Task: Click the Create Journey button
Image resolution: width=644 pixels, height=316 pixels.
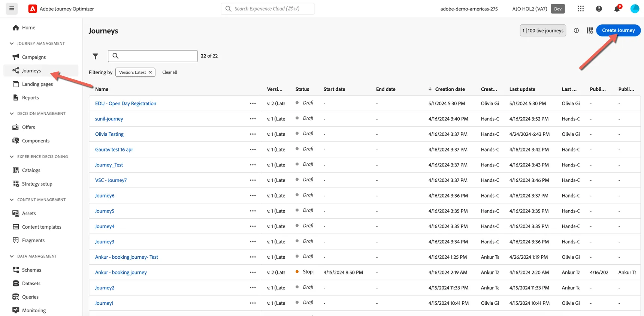Action: coord(618,30)
